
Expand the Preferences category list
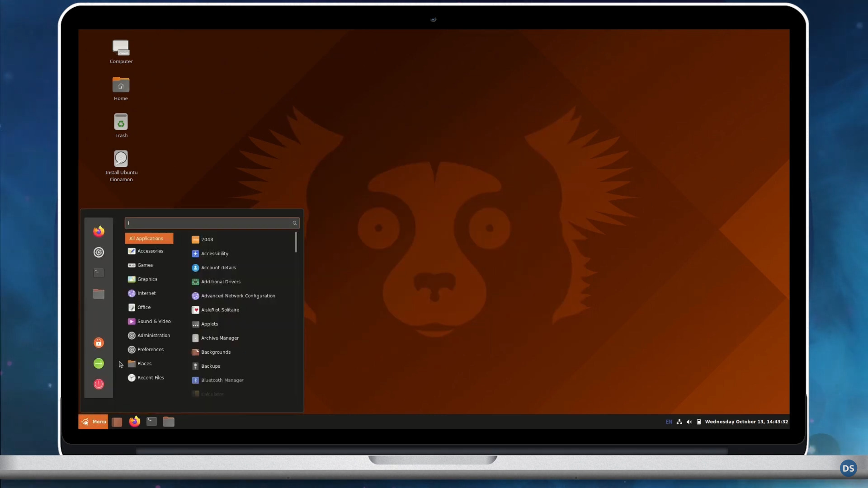150,349
